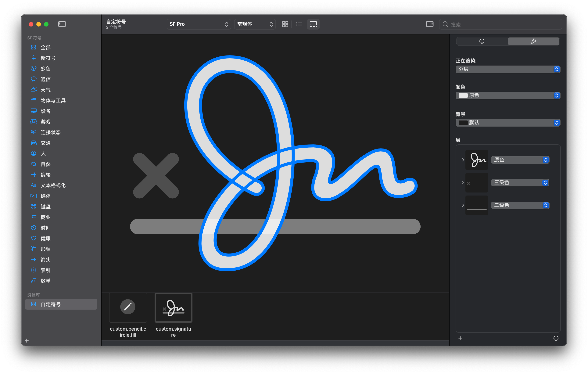Add a new library collection plus

tap(27, 340)
